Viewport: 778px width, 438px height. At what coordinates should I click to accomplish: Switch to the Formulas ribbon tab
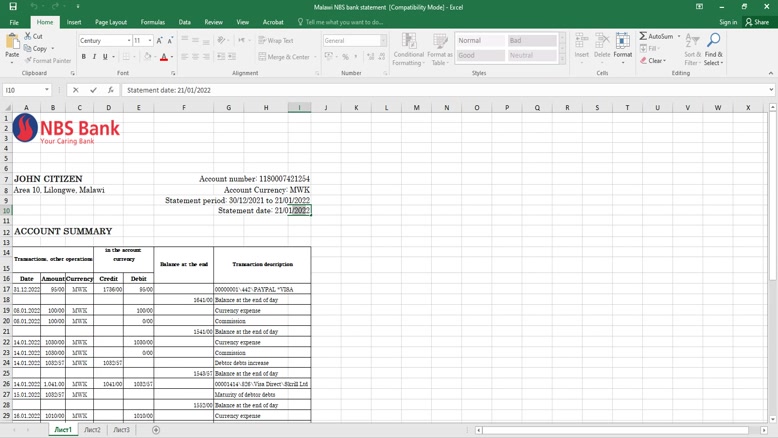152,22
